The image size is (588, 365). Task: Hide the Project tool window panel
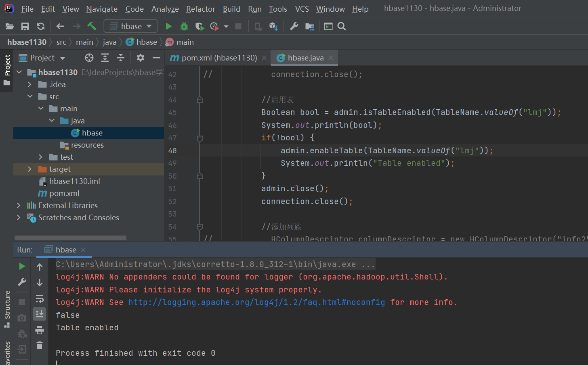(x=156, y=58)
